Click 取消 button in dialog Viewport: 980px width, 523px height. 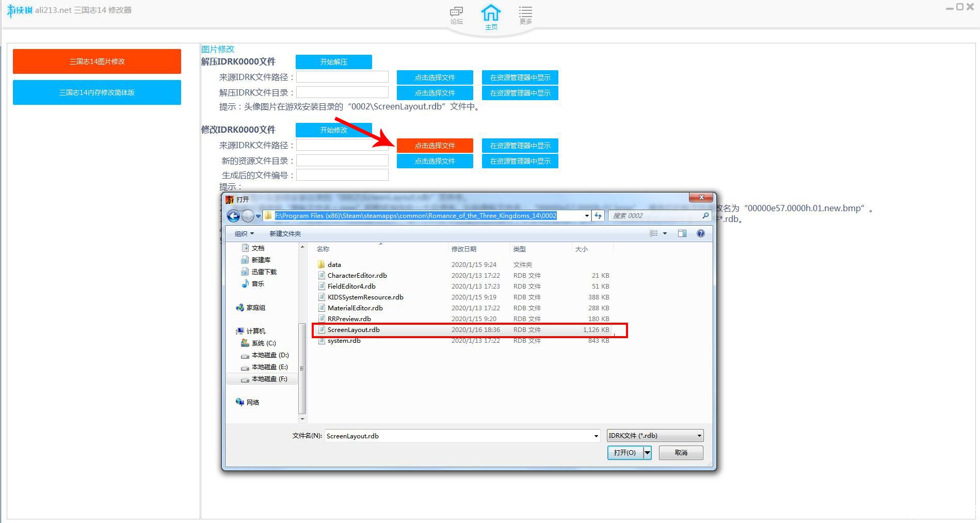pyautogui.click(x=681, y=452)
